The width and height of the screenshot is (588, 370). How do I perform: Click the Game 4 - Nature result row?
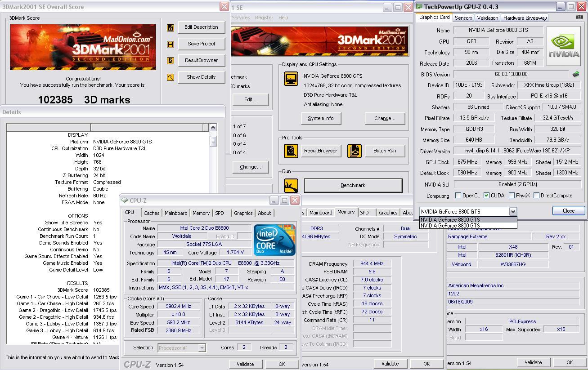coord(108,337)
